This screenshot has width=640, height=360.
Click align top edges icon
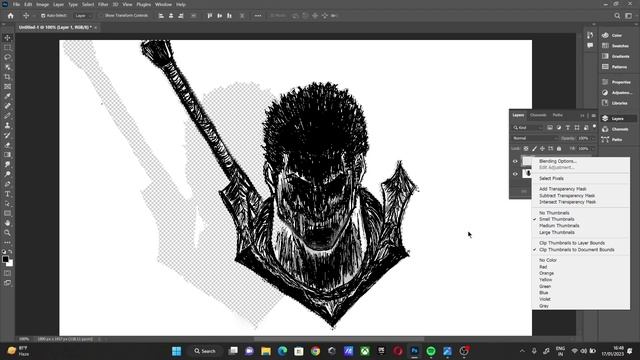(210, 16)
